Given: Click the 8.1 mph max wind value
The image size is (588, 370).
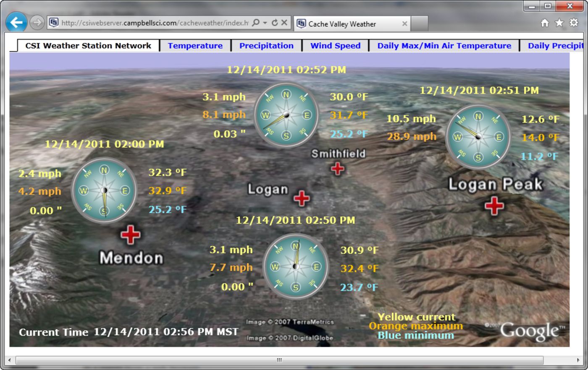Looking at the screenshot, I should [224, 115].
